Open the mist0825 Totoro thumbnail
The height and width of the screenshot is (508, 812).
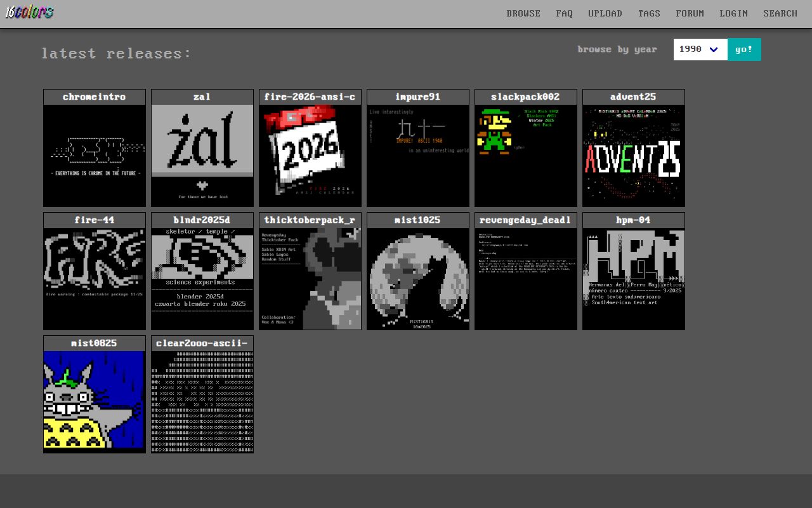point(94,401)
